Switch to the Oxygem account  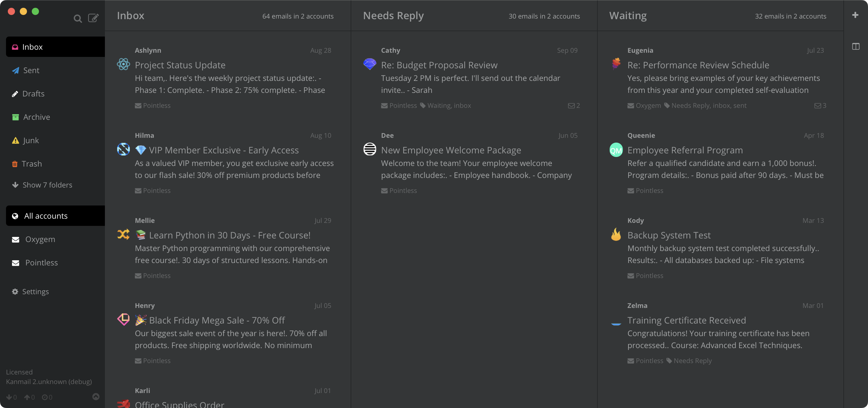40,239
